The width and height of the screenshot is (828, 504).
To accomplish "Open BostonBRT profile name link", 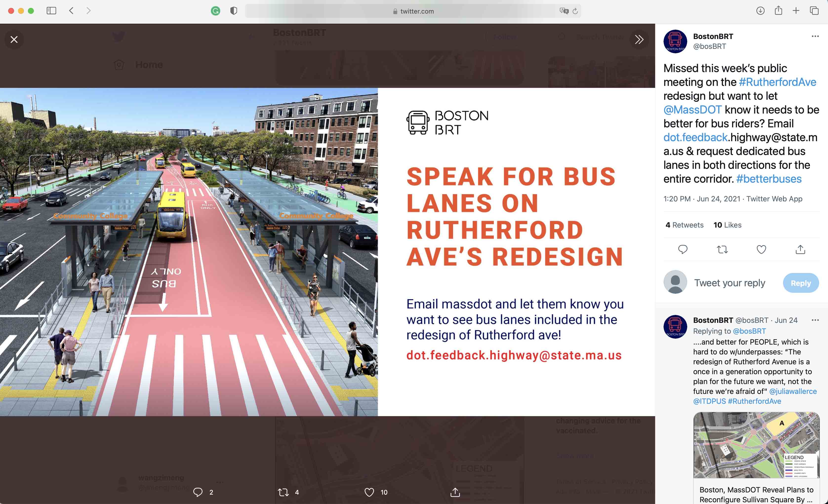I will pyautogui.click(x=713, y=36).
